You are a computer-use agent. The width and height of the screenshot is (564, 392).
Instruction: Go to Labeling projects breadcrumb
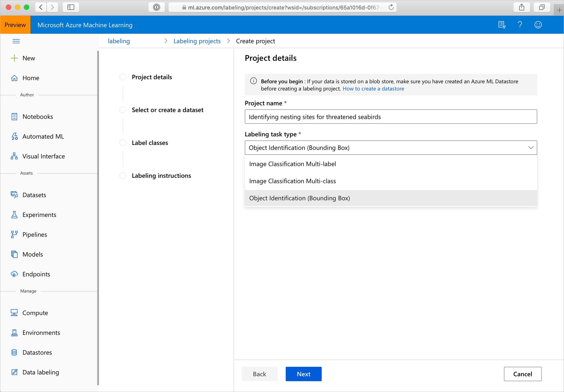point(197,41)
